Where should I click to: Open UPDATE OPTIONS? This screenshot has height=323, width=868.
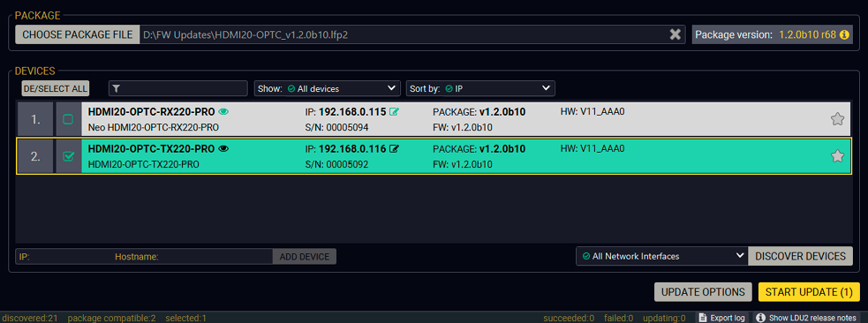[x=703, y=292]
